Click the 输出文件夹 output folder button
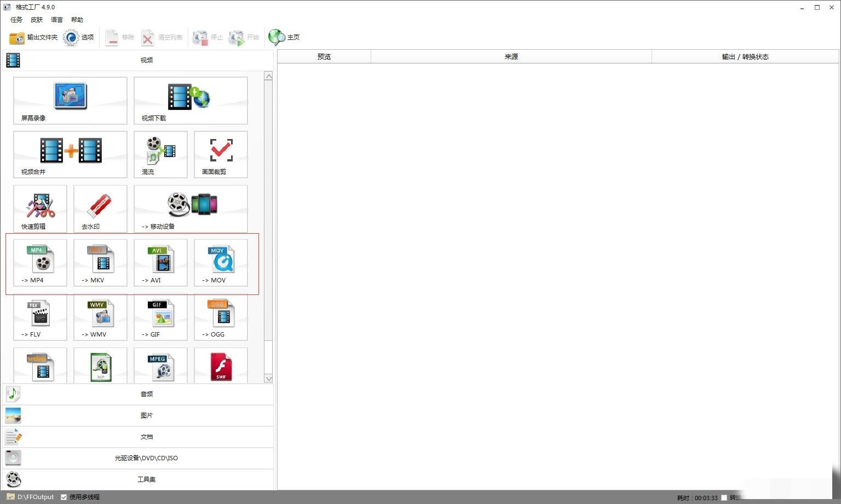Viewport: 841px width, 504px height. pyautogui.click(x=34, y=37)
